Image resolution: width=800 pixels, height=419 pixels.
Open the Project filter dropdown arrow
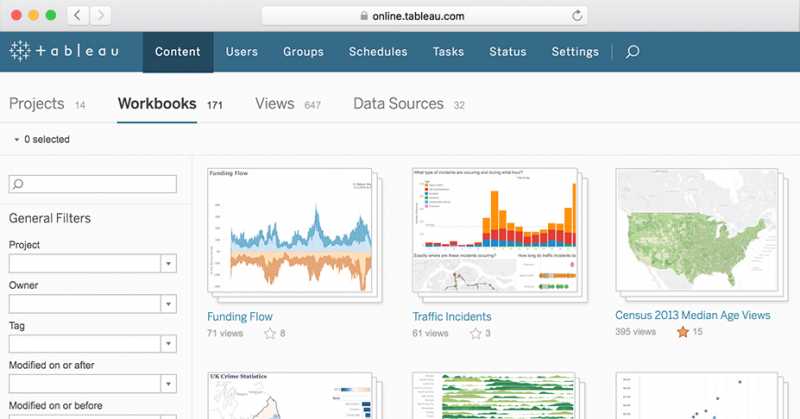pos(168,264)
